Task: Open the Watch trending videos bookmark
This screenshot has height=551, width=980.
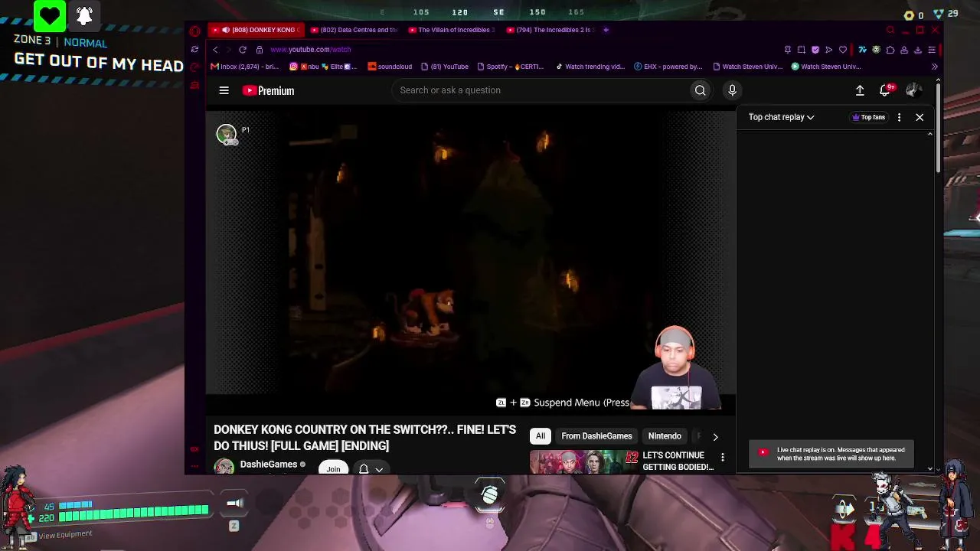Action: (x=590, y=67)
